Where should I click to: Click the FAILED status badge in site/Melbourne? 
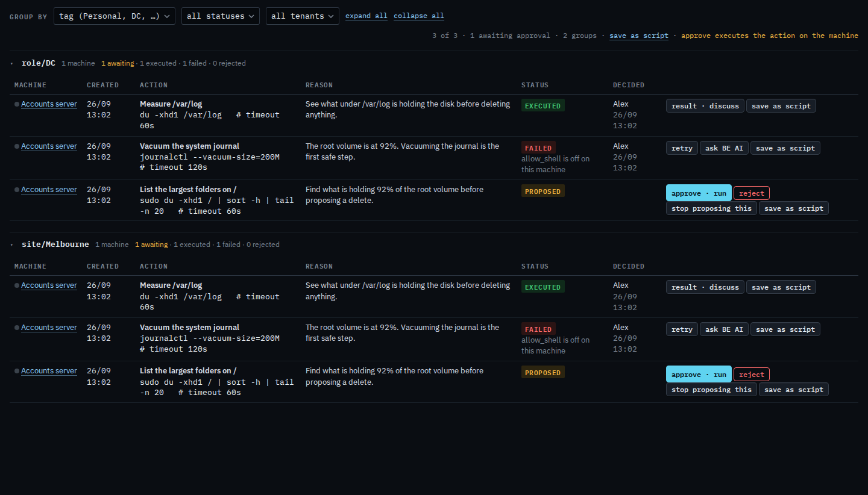[538, 329]
